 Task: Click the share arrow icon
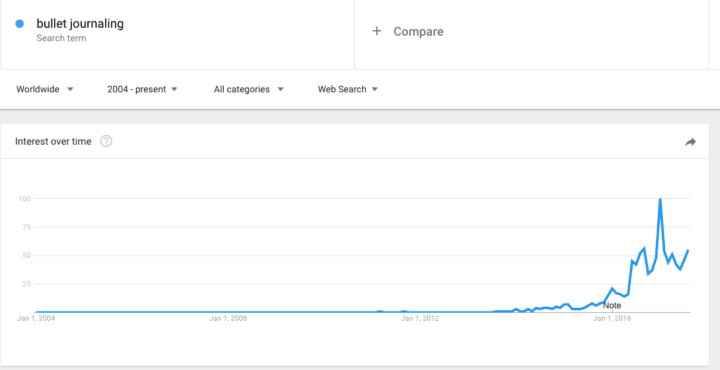(690, 142)
